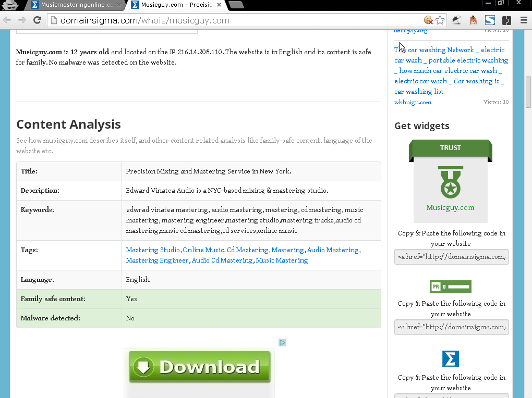Open the Cd Mastering tag link
The height and width of the screenshot is (398, 532).
[247, 250]
